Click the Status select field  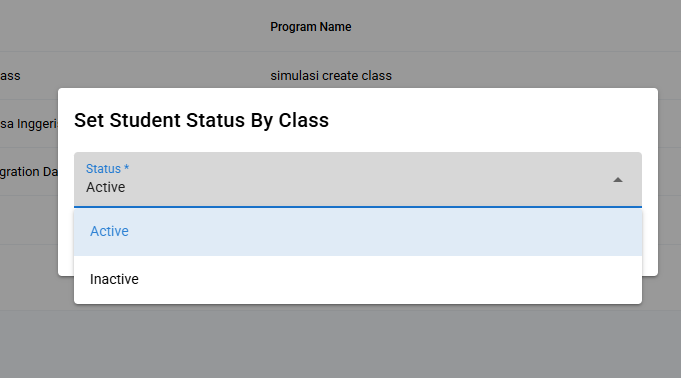point(358,179)
